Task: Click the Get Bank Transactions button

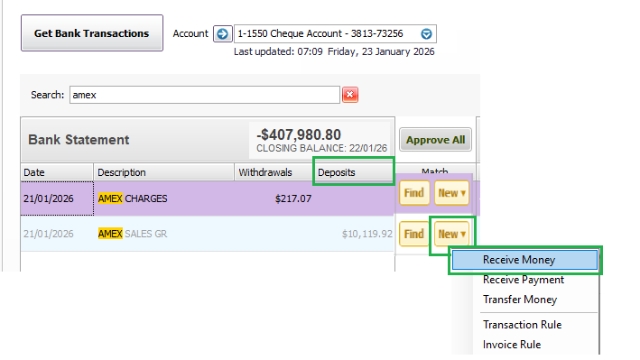Action: point(92,33)
